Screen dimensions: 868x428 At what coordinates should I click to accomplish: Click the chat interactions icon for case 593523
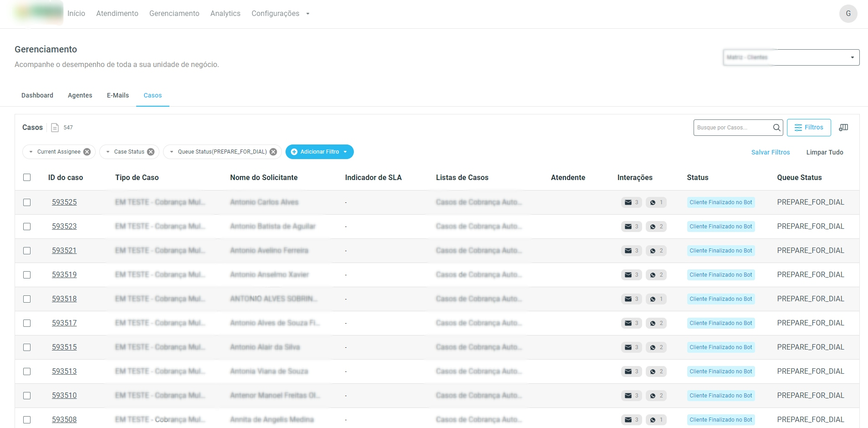coord(653,227)
